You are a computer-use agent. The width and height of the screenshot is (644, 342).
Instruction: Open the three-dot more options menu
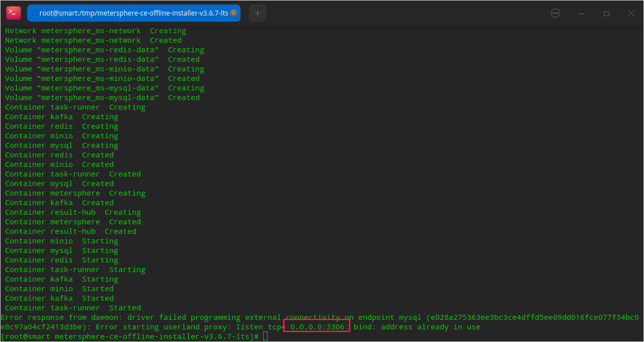coord(555,13)
